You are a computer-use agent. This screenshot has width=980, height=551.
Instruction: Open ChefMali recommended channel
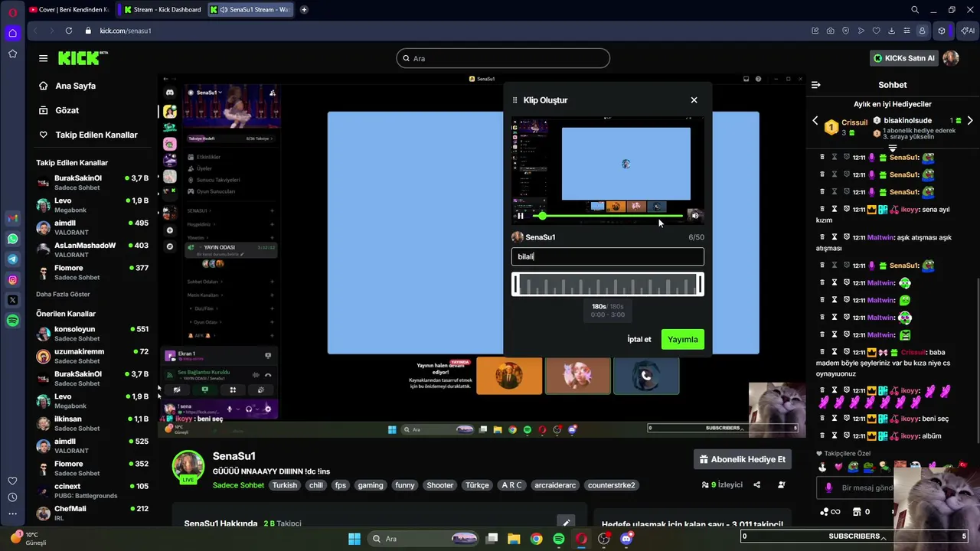(x=92, y=513)
